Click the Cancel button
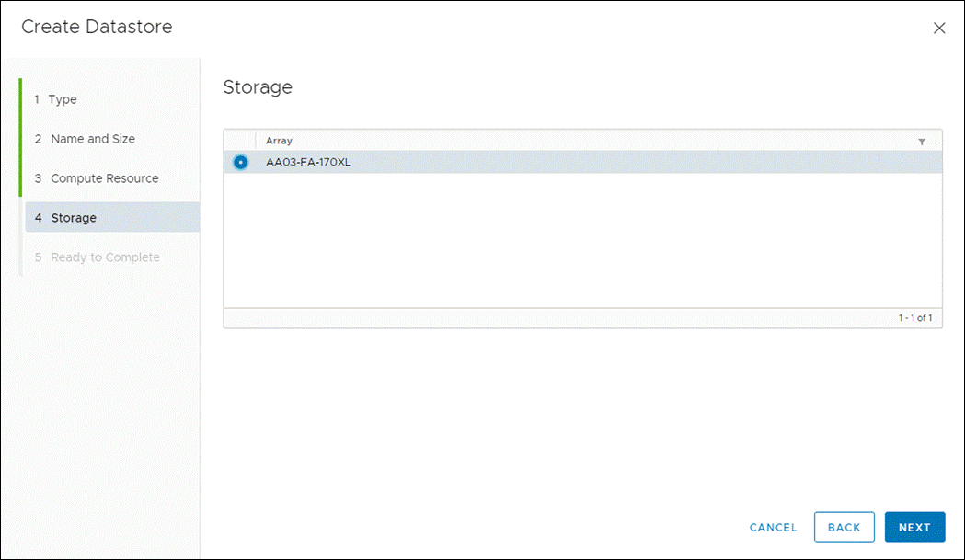Image resolution: width=965 pixels, height=560 pixels. (773, 527)
